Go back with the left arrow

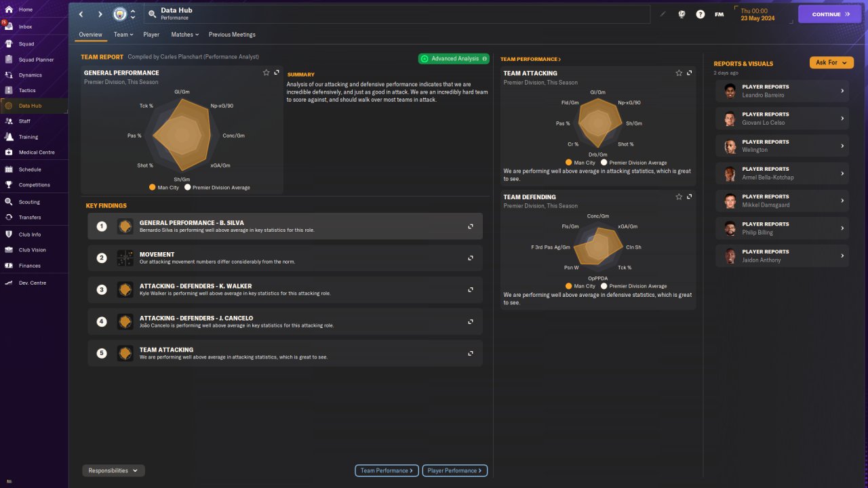coord(81,14)
